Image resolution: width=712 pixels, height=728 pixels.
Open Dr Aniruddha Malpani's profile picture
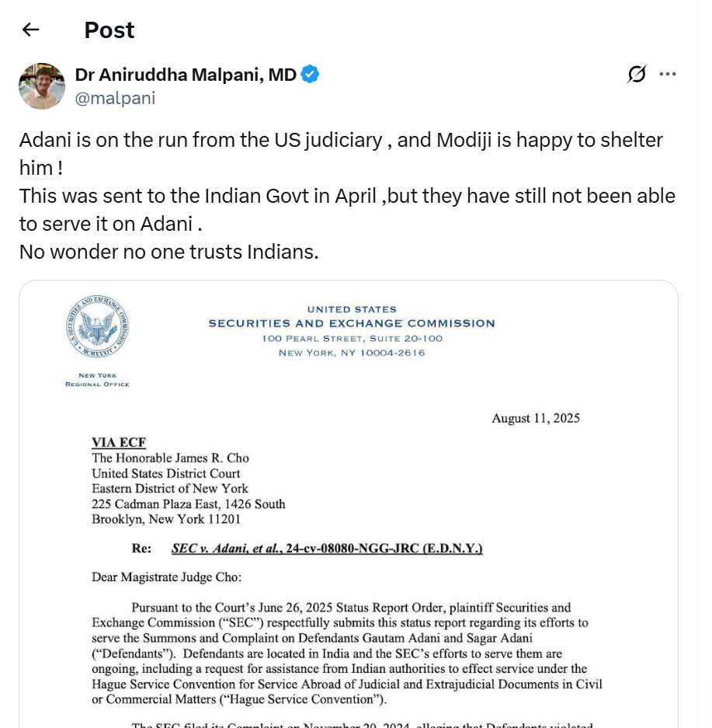point(42,86)
